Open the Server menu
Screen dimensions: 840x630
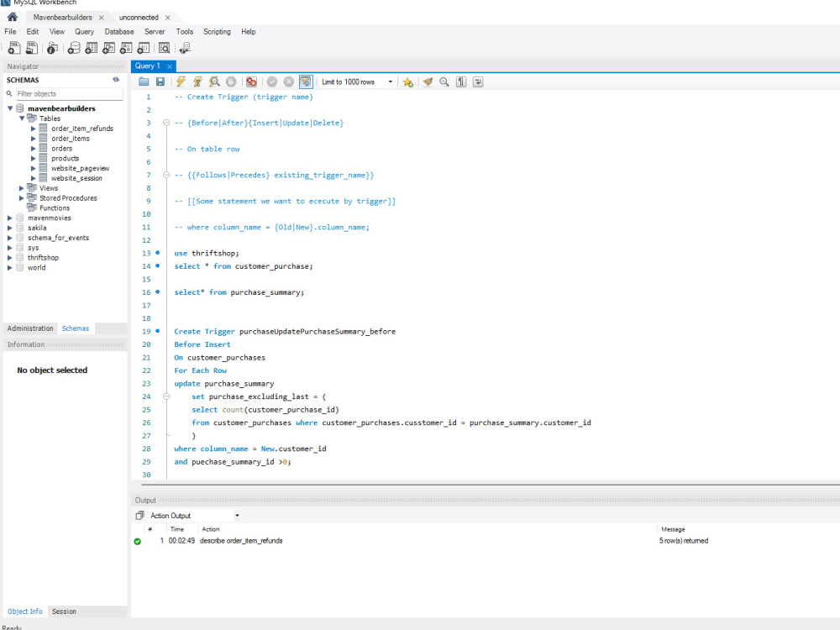pos(155,32)
